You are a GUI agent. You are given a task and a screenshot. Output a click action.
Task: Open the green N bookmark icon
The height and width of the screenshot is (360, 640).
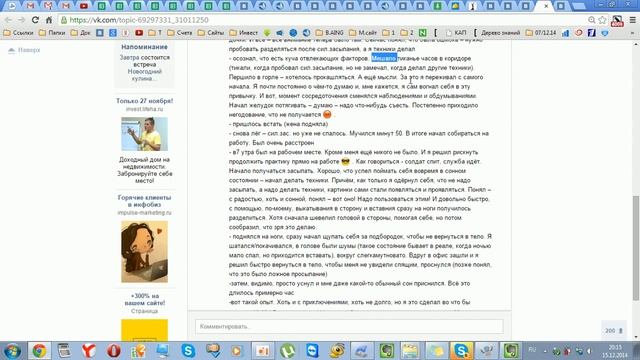tap(423, 33)
